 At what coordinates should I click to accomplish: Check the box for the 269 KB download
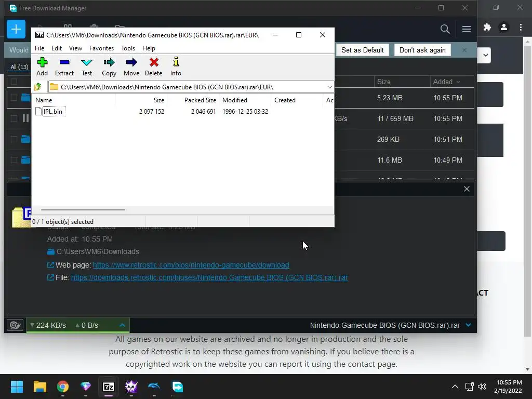pyautogui.click(x=14, y=139)
